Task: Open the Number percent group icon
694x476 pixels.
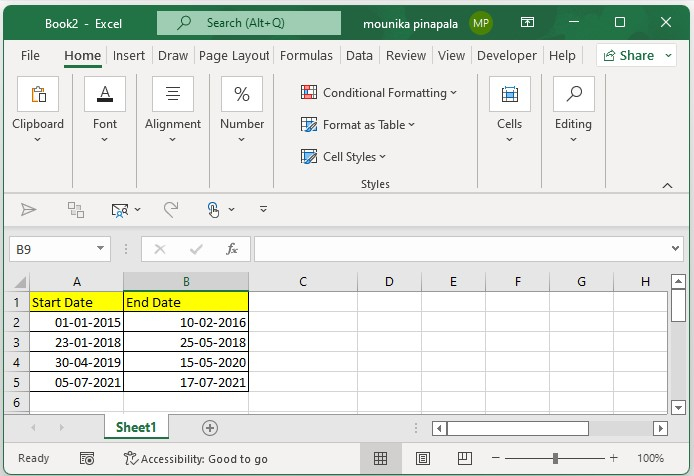Action: [242, 94]
